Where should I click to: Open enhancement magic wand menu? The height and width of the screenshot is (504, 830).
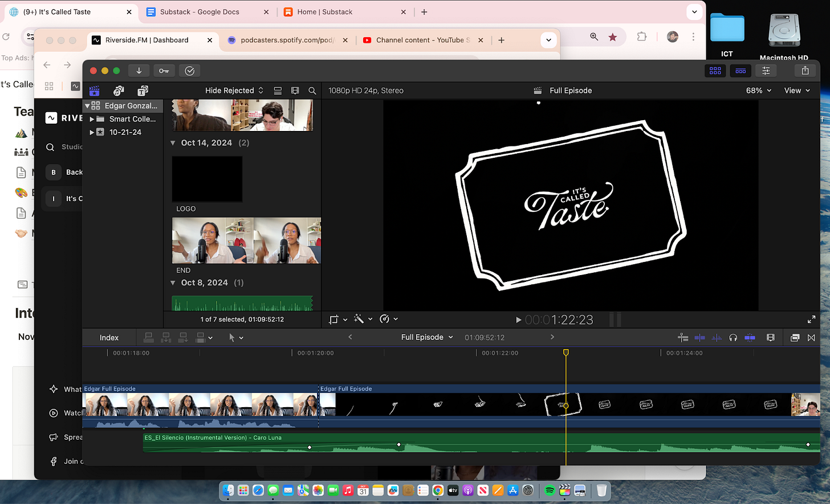pyautogui.click(x=363, y=319)
